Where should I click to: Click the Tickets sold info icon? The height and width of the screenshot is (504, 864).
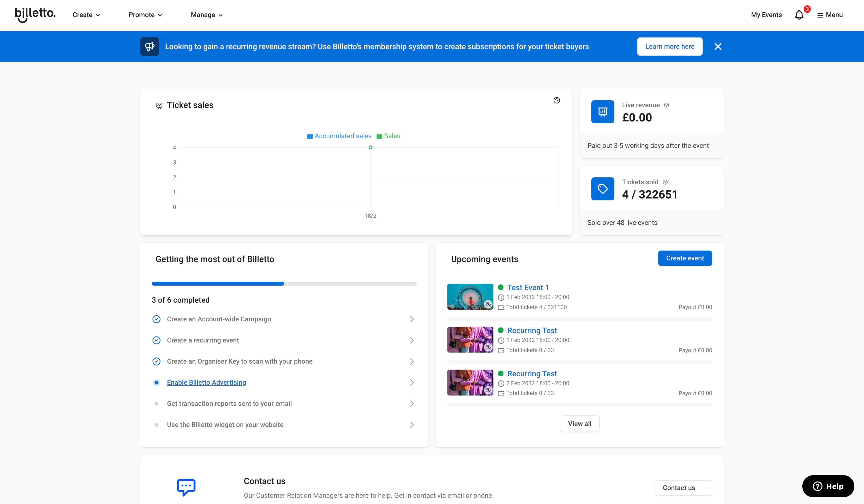665,182
